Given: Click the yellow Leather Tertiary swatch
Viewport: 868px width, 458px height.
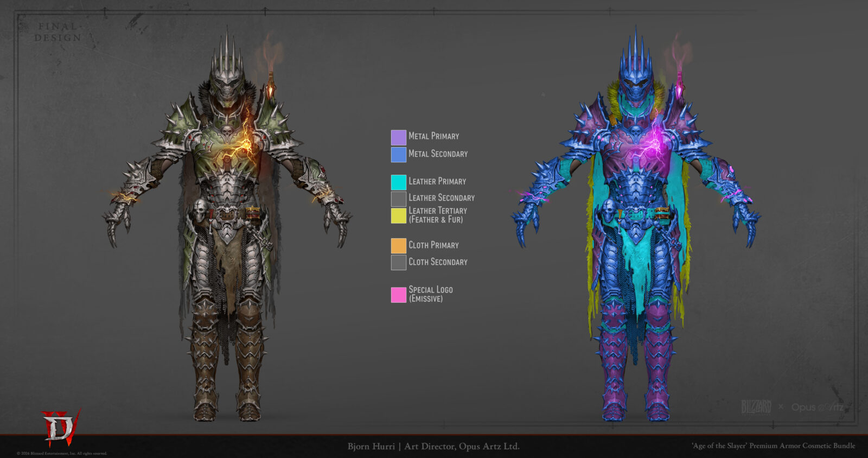Looking at the screenshot, I should click(x=399, y=216).
